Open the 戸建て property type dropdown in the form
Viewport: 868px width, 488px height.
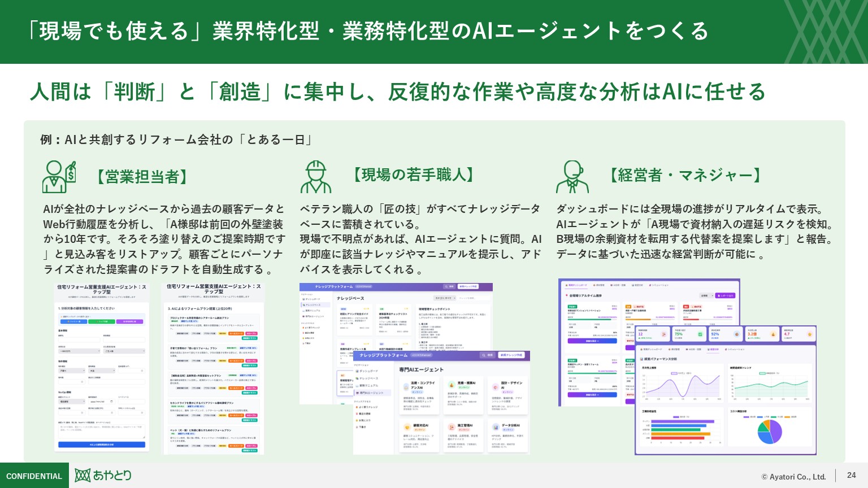click(72, 371)
